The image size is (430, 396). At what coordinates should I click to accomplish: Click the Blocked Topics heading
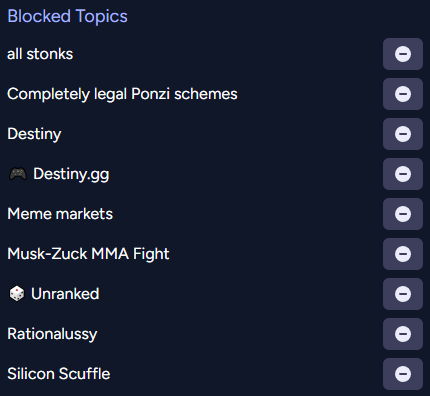67,16
